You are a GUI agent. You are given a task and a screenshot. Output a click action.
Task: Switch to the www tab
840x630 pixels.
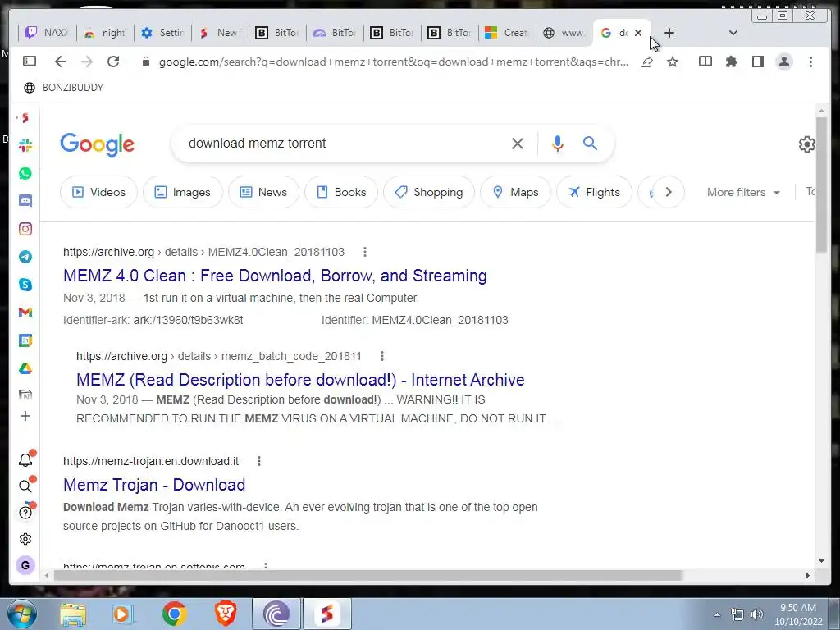pyautogui.click(x=564, y=33)
